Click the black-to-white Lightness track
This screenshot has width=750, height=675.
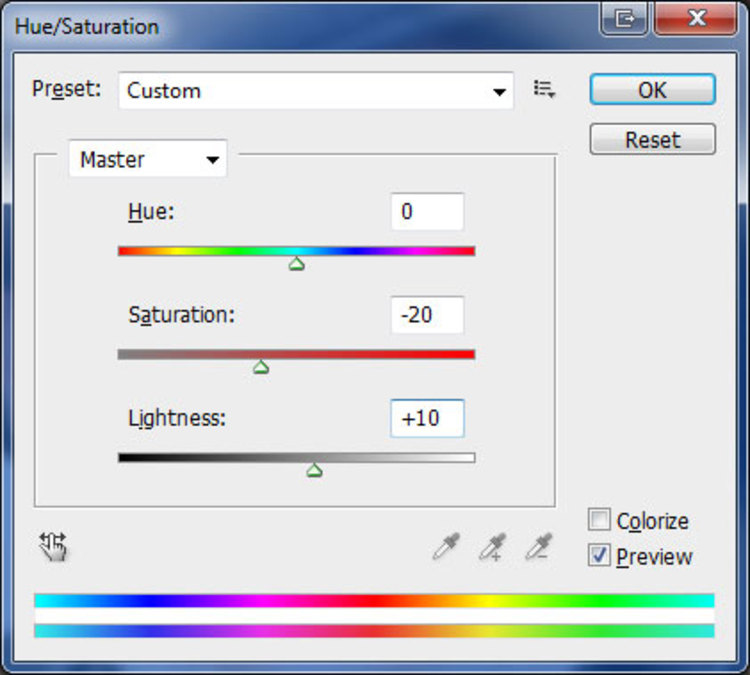pos(297,458)
